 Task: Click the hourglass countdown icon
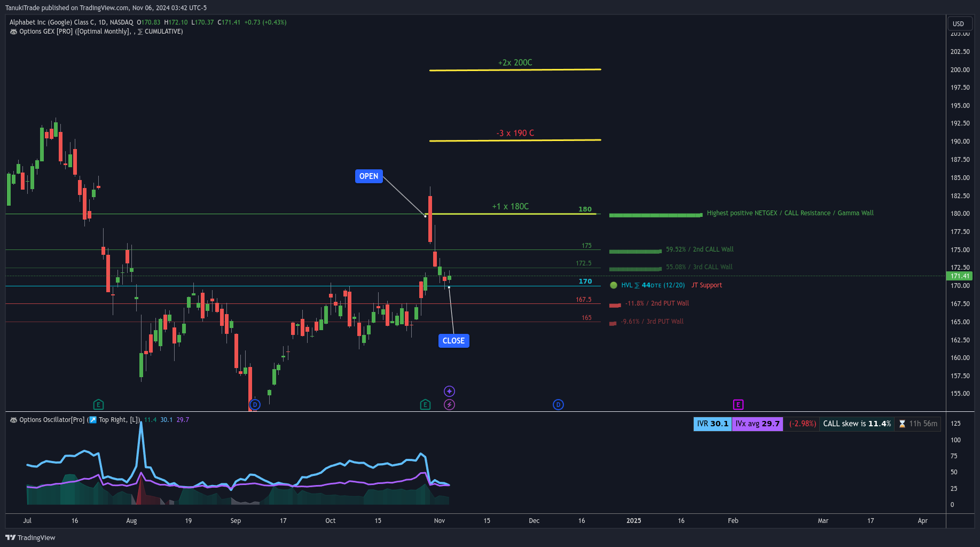pos(902,424)
